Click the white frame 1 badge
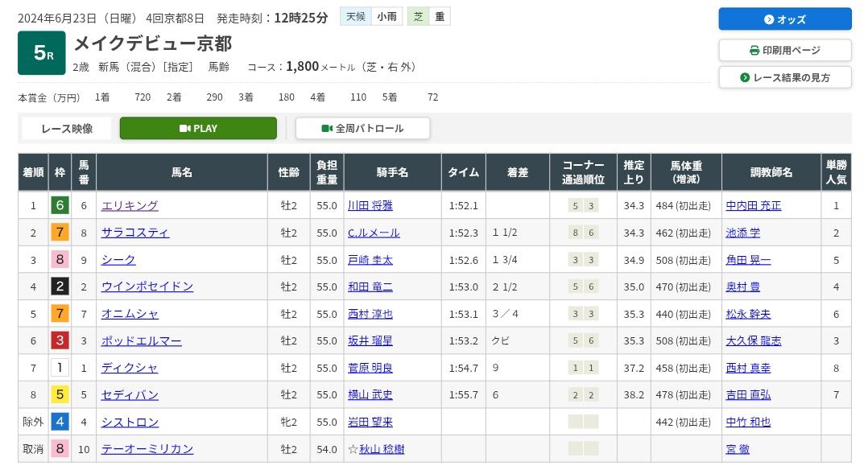 coord(60,368)
